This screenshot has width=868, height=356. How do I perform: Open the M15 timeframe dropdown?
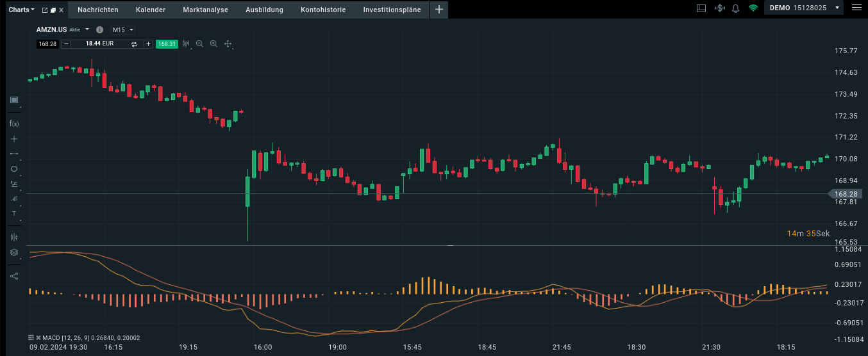[122, 29]
